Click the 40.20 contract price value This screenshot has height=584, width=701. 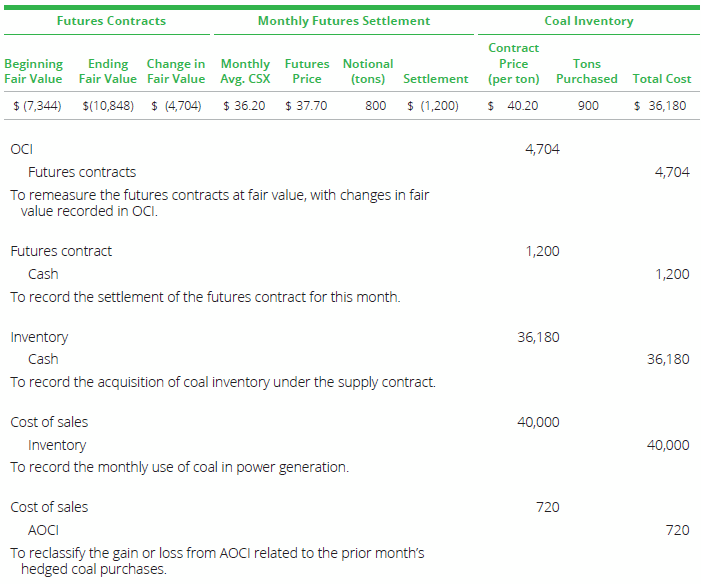tap(522, 105)
